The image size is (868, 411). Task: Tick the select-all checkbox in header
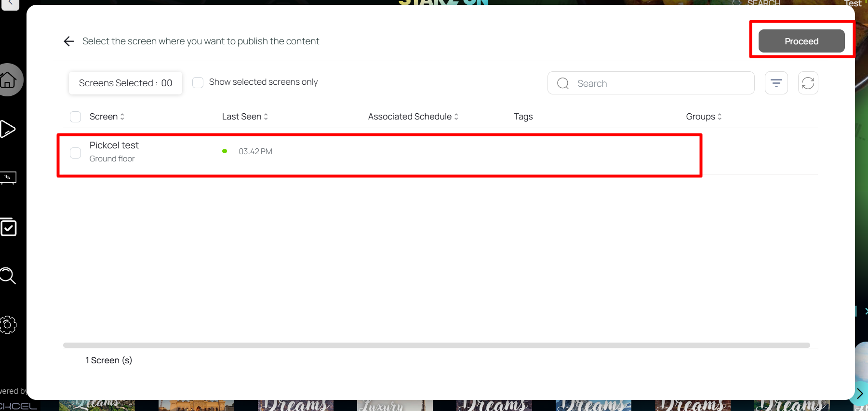coord(76,117)
